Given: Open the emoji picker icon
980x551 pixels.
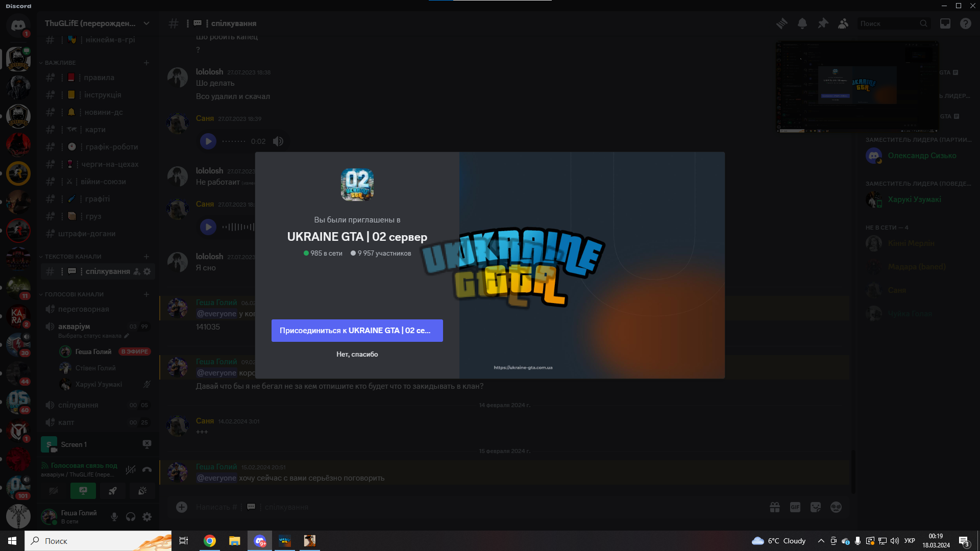Looking at the screenshot, I should [x=836, y=507].
